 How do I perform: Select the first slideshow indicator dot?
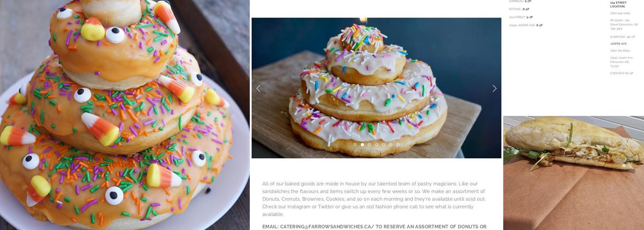(x=355, y=144)
